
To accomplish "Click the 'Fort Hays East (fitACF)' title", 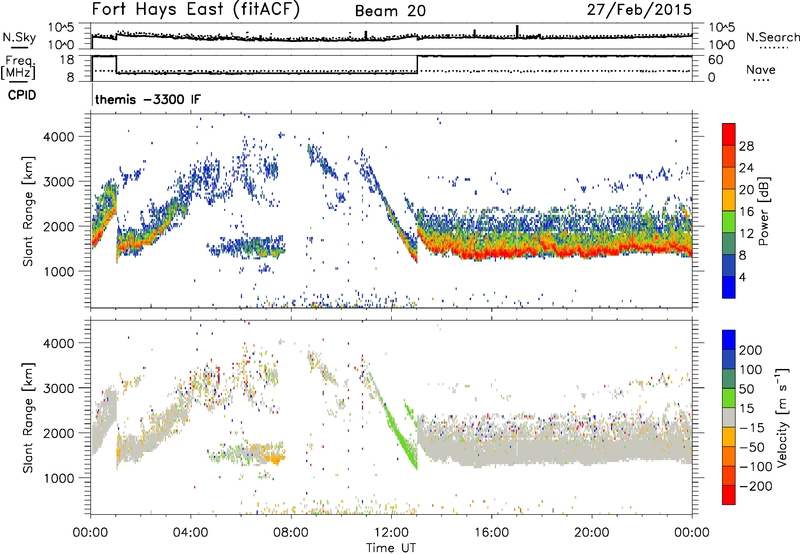I will 195,9.
